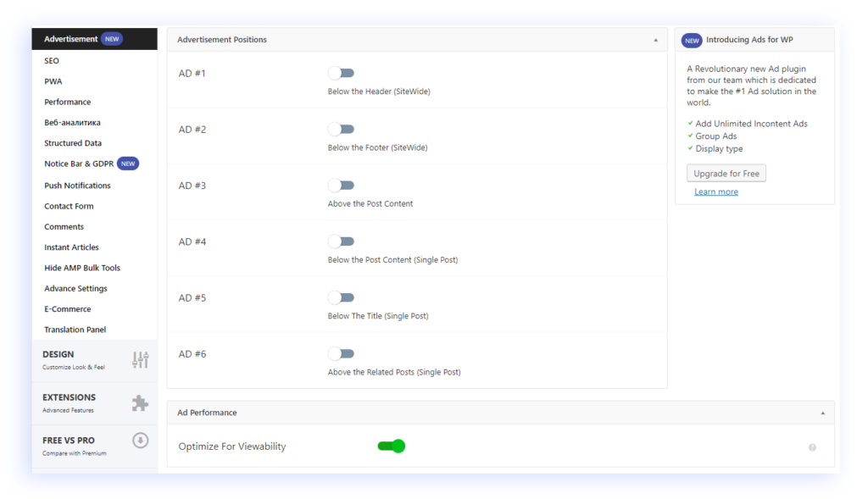868x499 pixels.
Task: Click the Free vs Pro download icon
Action: (140, 441)
